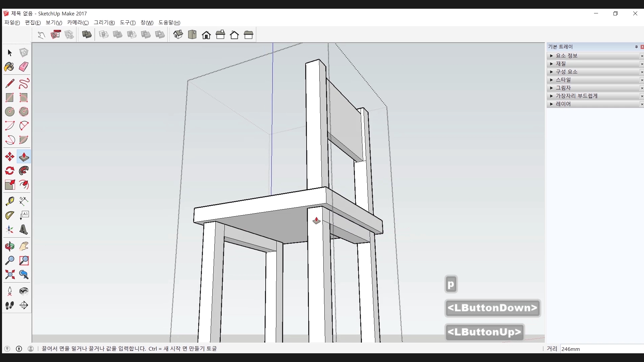Activate Zoom Extents tool

click(x=9, y=275)
